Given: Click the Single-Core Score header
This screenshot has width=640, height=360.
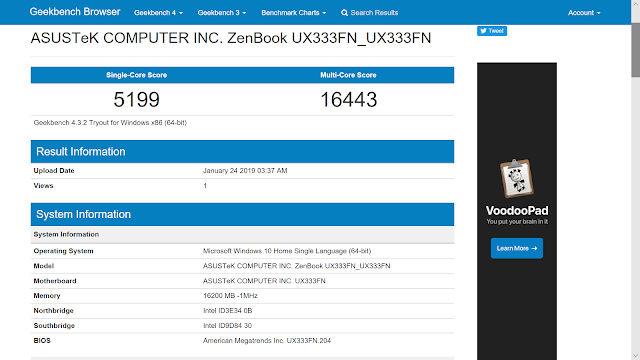Looking at the screenshot, I should 136,75.
